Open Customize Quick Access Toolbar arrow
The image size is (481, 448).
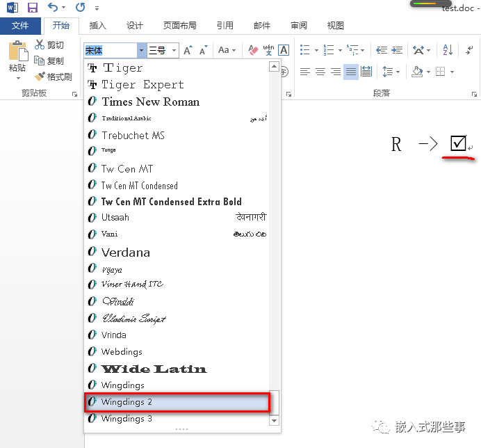97,8
